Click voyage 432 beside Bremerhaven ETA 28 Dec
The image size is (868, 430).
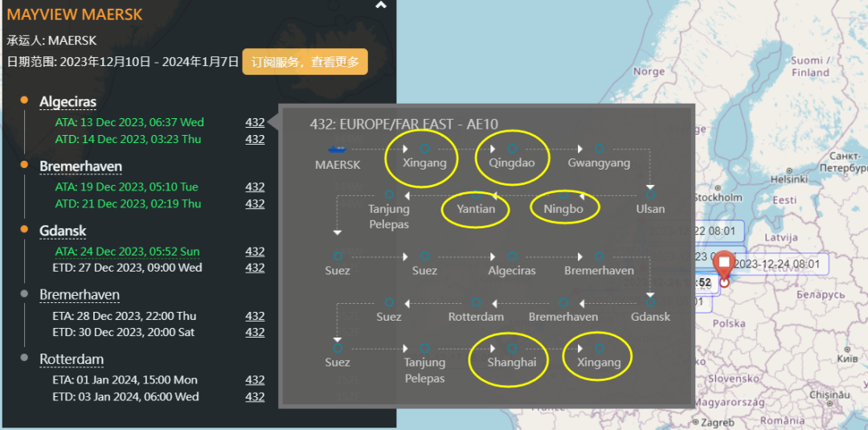(x=256, y=316)
